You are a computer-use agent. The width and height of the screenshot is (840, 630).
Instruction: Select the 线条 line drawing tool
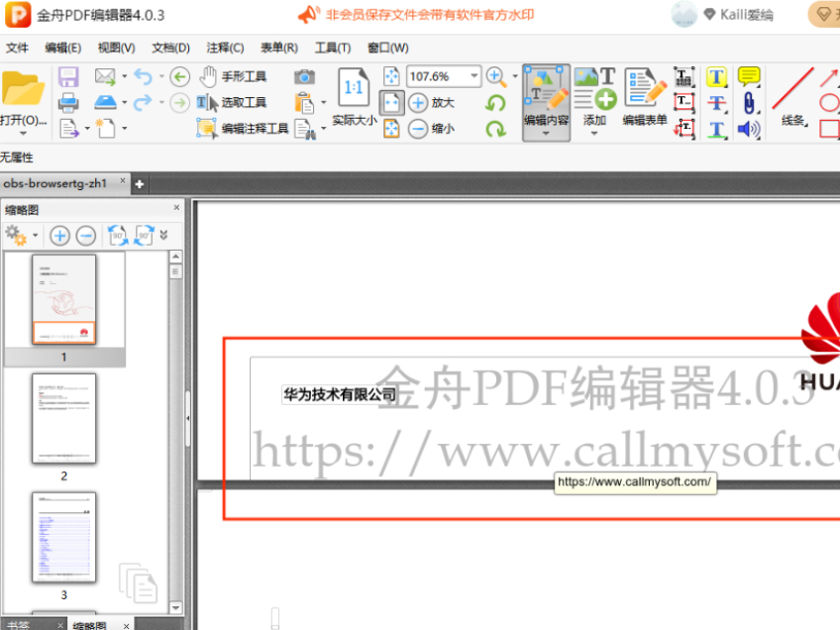(x=792, y=97)
